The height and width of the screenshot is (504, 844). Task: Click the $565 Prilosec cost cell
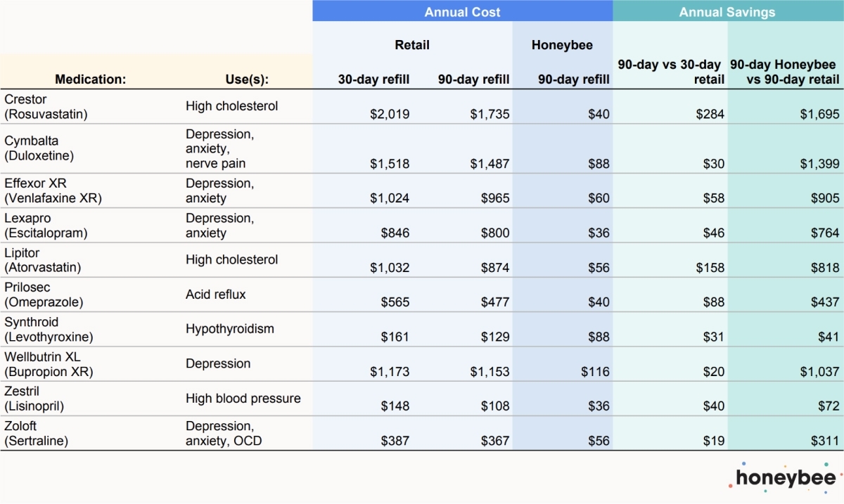pyautogui.click(x=394, y=302)
